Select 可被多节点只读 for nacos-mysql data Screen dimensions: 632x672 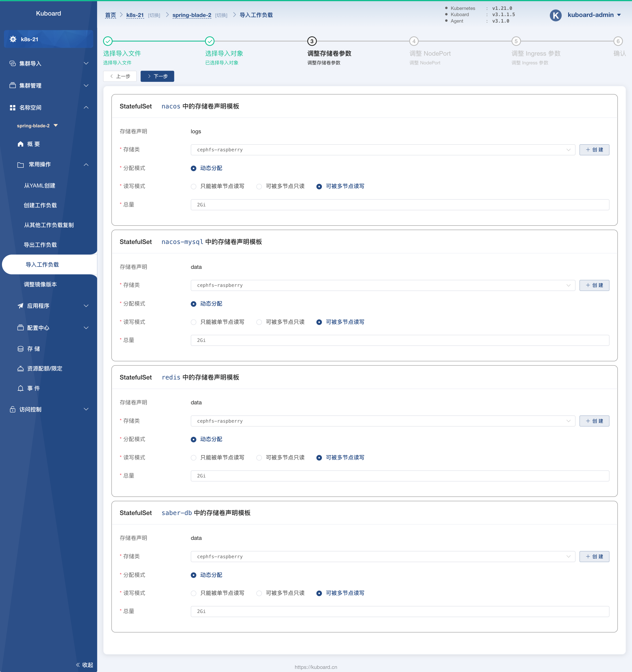pyautogui.click(x=259, y=322)
